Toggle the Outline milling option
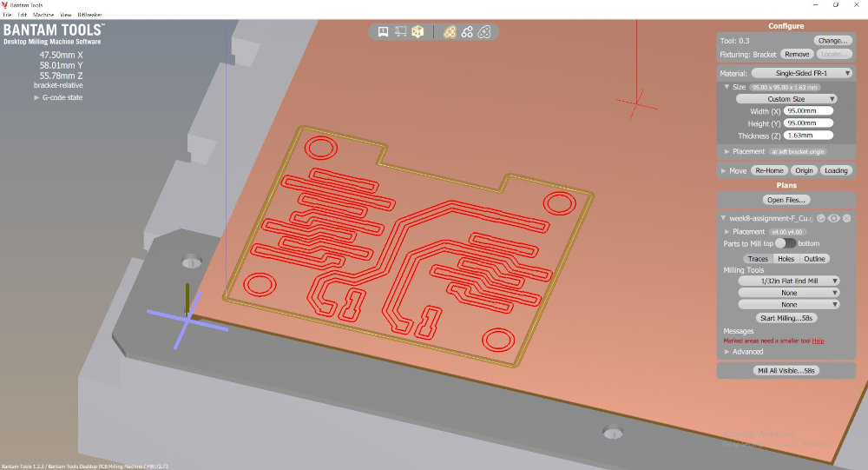868x470 pixels. tap(814, 259)
